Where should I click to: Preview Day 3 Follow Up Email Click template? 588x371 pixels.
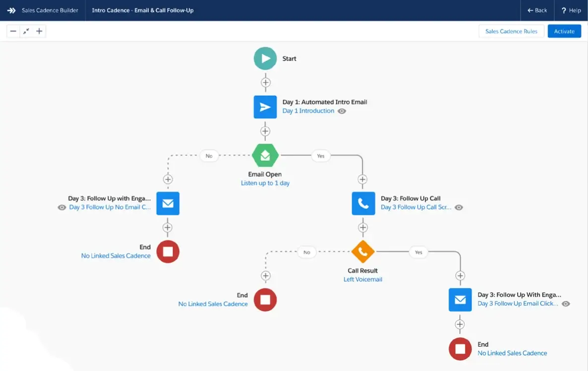click(x=566, y=304)
